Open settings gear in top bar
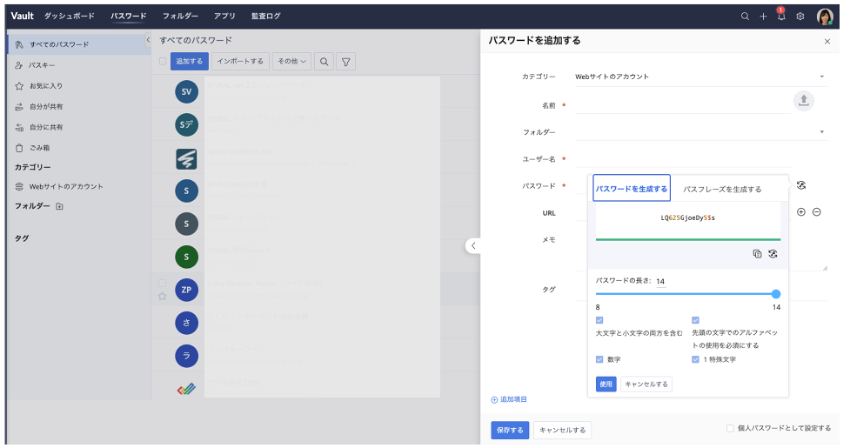The width and height of the screenshot is (850, 448). (x=800, y=17)
